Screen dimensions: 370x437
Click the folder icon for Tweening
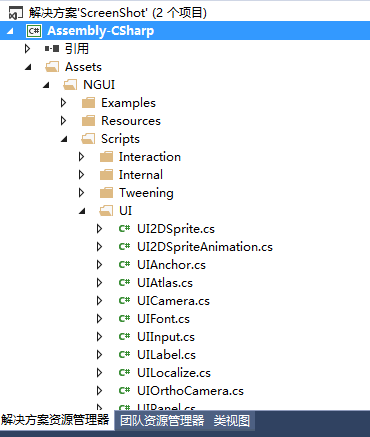[106, 193]
